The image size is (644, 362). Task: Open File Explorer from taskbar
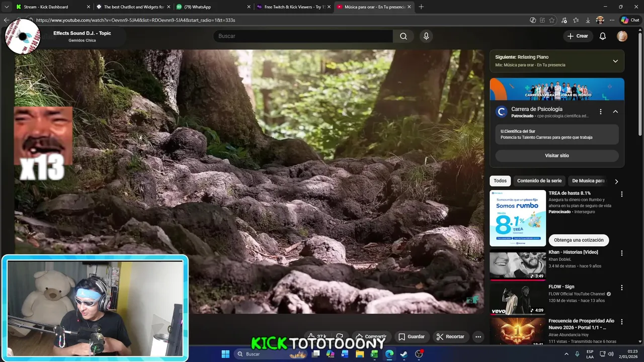coord(360,354)
